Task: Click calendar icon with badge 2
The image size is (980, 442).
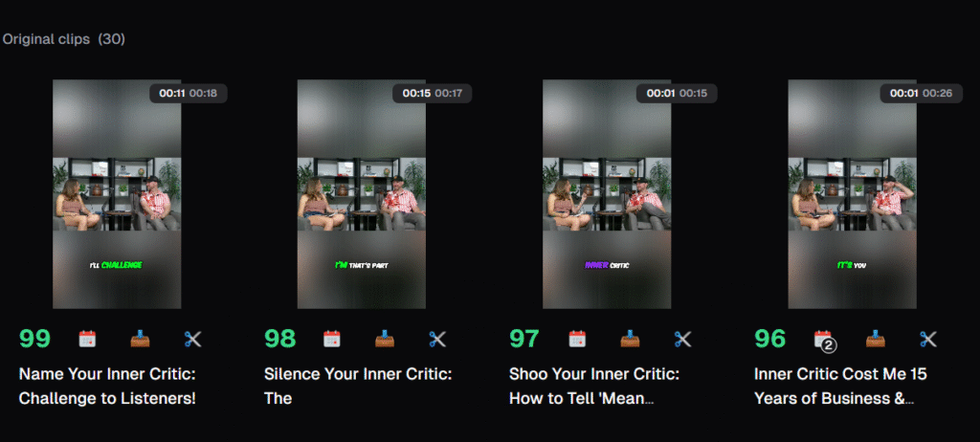Action: pyautogui.click(x=824, y=340)
